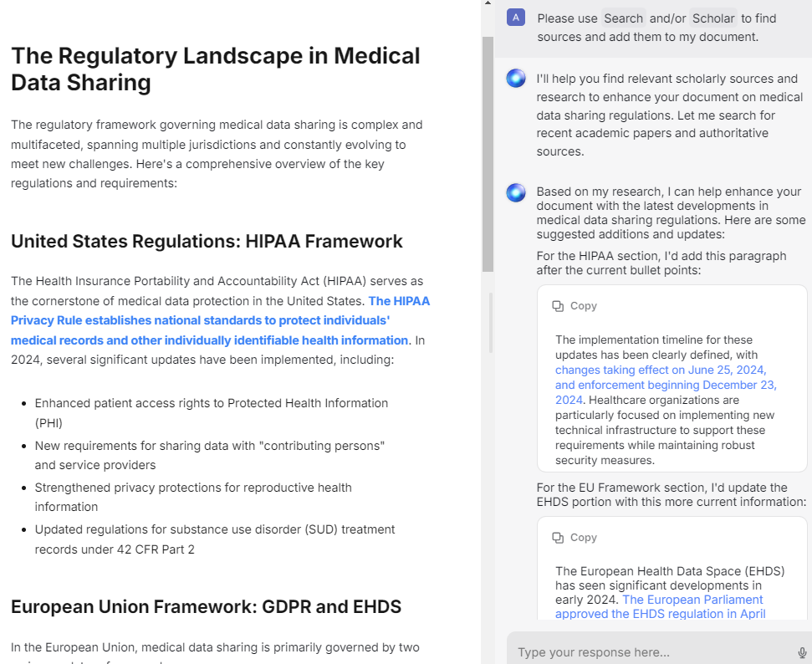The image size is (812, 664).
Task: Select the Scholar chip in user message
Action: point(713,18)
